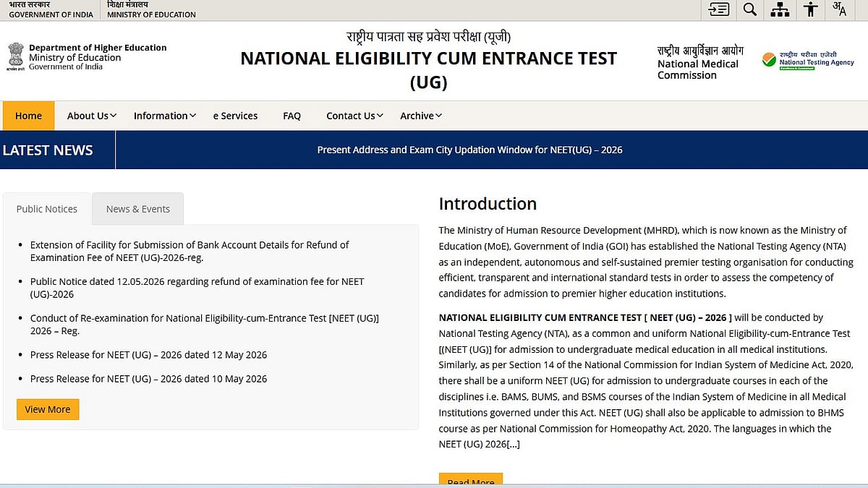The width and height of the screenshot is (868, 488).
Task: Switch to the Public Notices tab
Action: 47,209
